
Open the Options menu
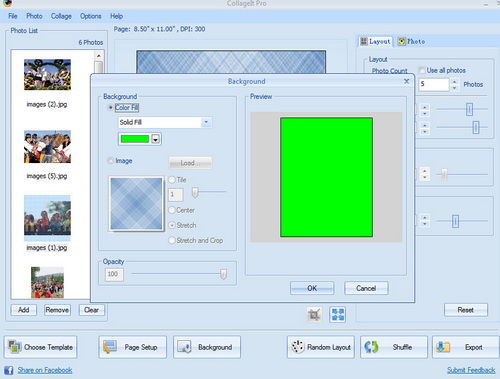click(x=90, y=16)
